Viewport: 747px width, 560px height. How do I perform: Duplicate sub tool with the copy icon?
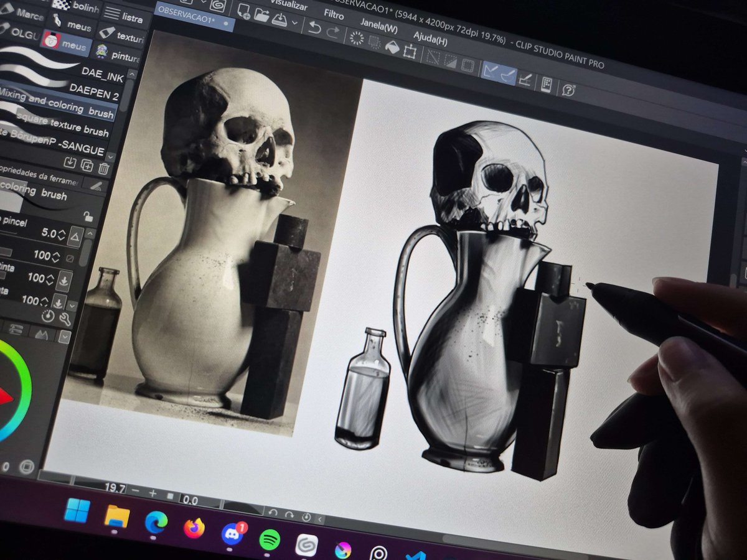[x=87, y=166]
